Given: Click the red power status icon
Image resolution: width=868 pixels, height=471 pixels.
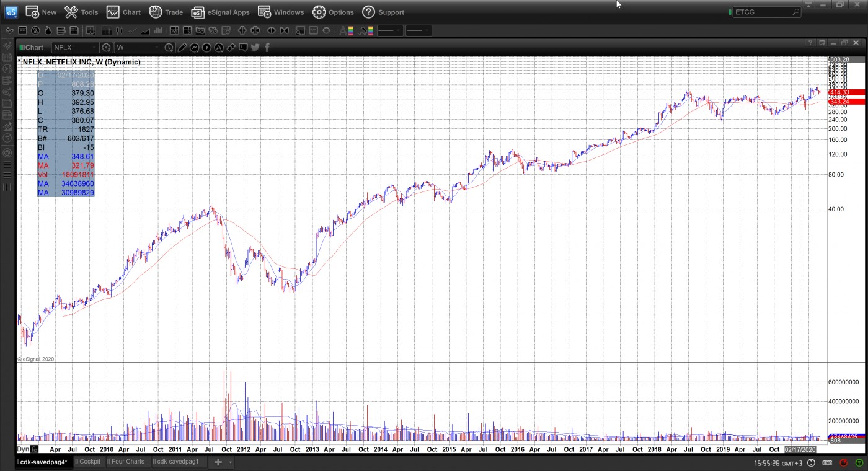Looking at the screenshot, I should click(x=843, y=463).
